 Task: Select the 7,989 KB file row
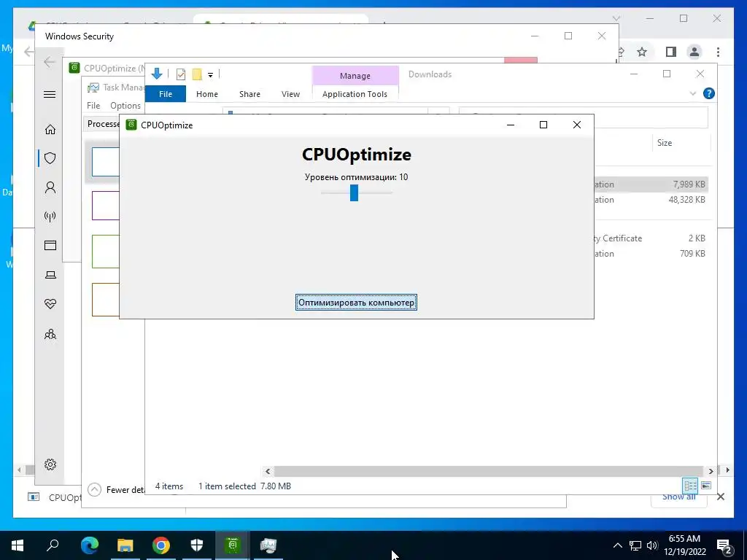[651, 184]
